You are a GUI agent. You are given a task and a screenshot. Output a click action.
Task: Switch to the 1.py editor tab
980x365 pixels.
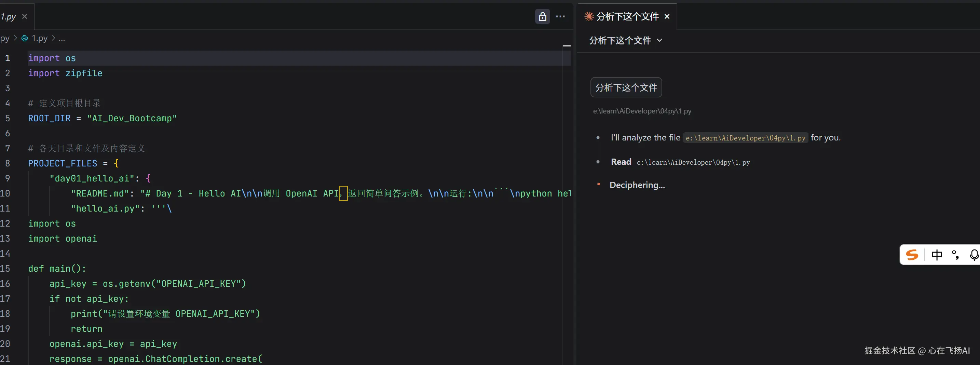pos(8,16)
